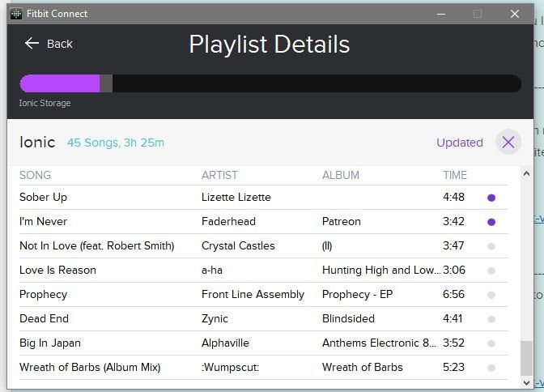Toggle sync dot for Wreath of Barbs
The width and height of the screenshot is (544, 392).
491,368
